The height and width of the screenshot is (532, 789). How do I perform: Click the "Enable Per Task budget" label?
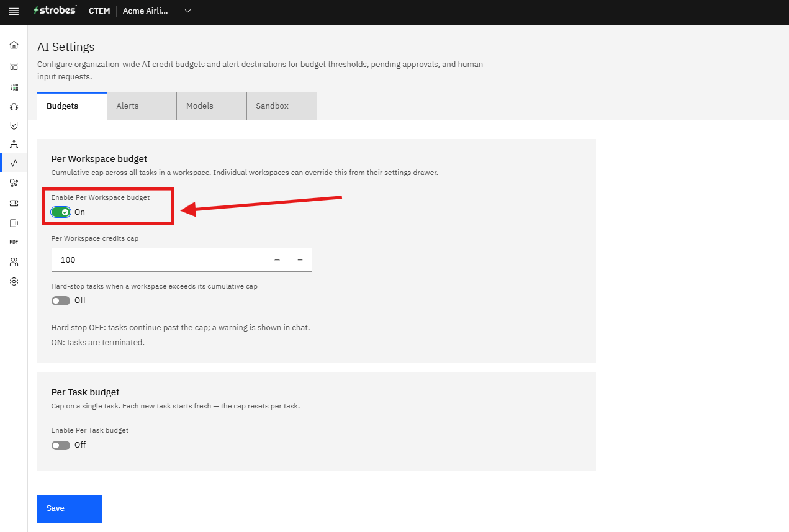pyautogui.click(x=90, y=430)
